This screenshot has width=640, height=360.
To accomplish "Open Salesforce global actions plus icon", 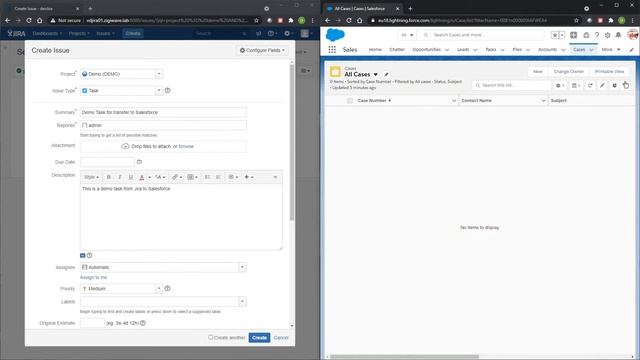I will (573, 36).
